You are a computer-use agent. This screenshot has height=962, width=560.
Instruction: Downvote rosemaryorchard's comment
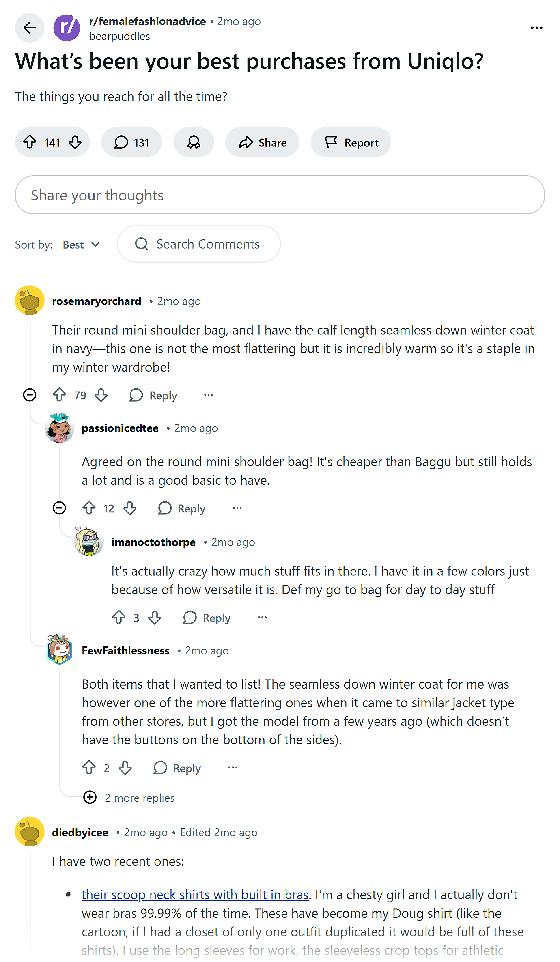(x=101, y=395)
